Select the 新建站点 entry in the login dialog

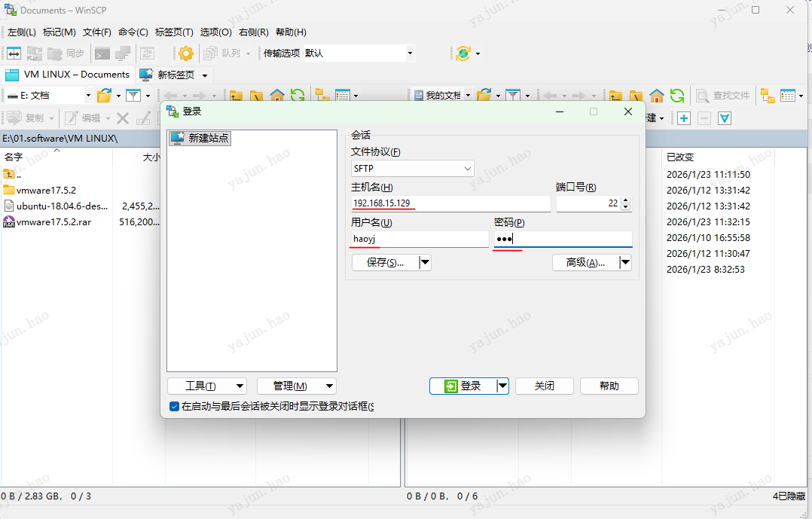coord(200,138)
